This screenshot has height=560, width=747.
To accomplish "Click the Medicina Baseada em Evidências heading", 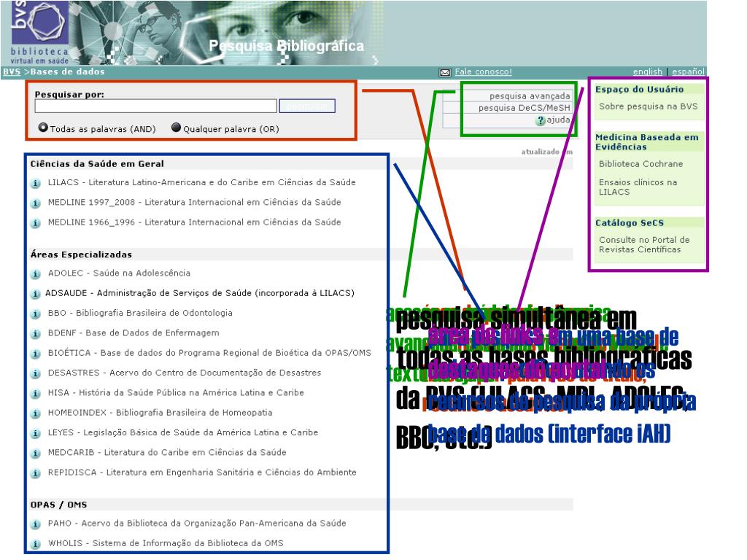I will point(646,142).
